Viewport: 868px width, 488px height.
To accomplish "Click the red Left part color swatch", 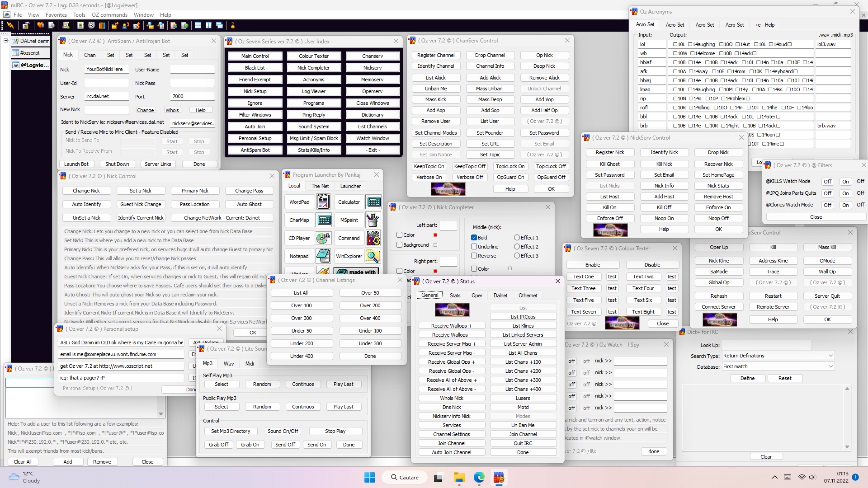I will tap(435, 235).
